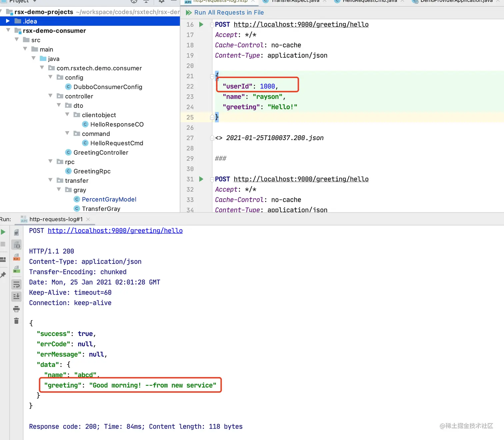The image size is (504, 440).
Task: Close the http-requests-log#1 run tab
Action: coord(88,219)
